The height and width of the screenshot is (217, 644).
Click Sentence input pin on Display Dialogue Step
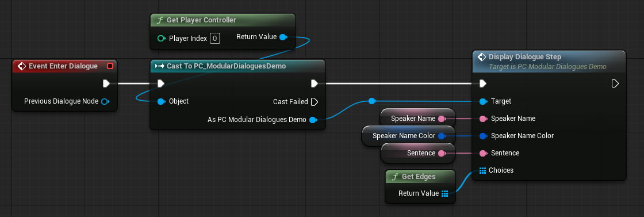tap(483, 153)
